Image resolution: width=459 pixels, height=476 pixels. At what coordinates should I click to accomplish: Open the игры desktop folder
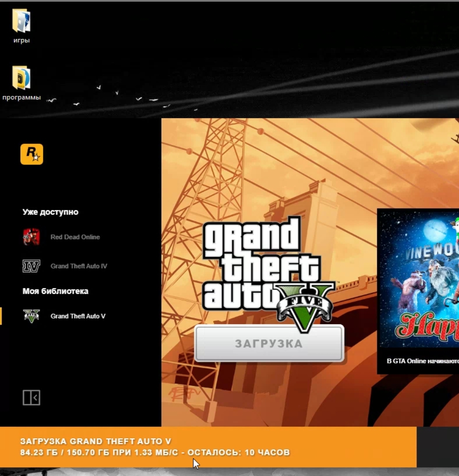(x=21, y=26)
